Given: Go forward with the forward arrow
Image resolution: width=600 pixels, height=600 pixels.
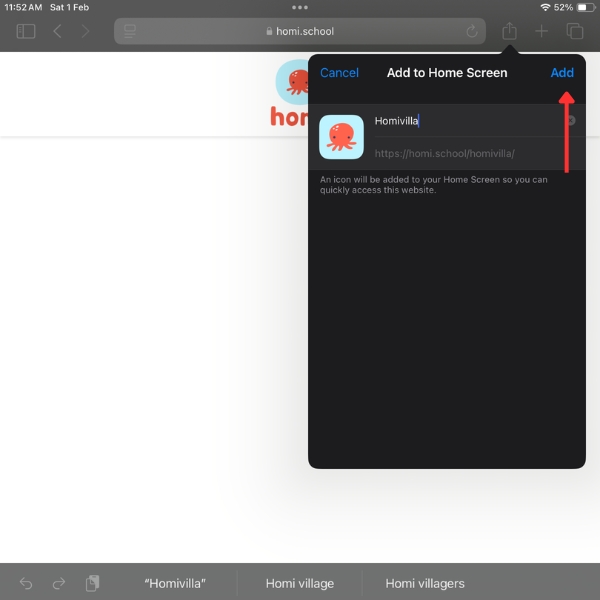Looking at the screenshot, I should pyautogui.click(x=85, y=31).
